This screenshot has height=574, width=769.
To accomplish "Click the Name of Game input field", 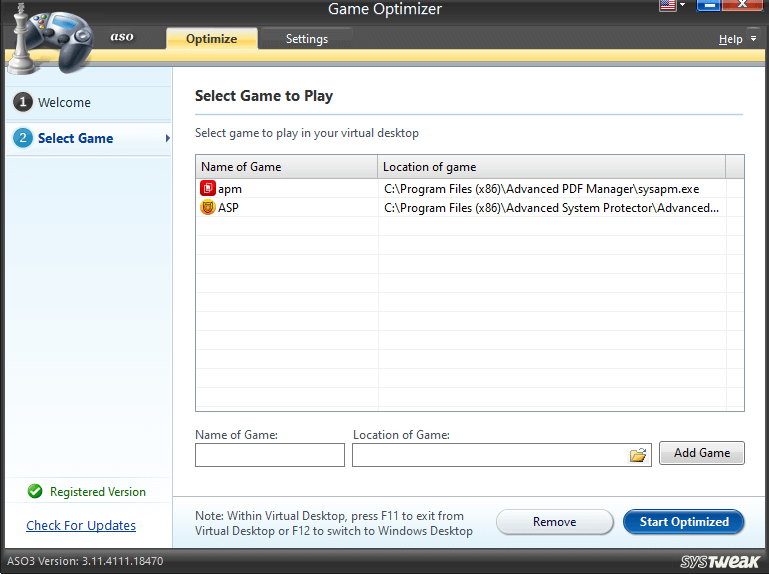I will point(270,455).
